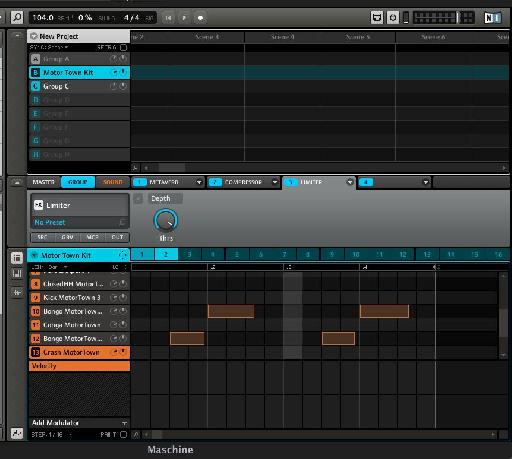Mute the ClosedHH sound in slot 8
Viewport: 512px width, 459px height.
pos(114,284)
